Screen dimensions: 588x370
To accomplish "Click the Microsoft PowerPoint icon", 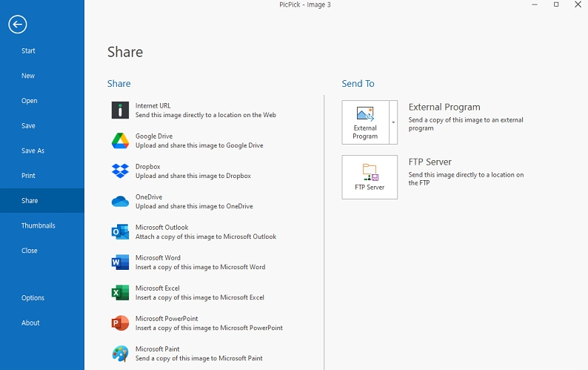I will coord(120,323).
